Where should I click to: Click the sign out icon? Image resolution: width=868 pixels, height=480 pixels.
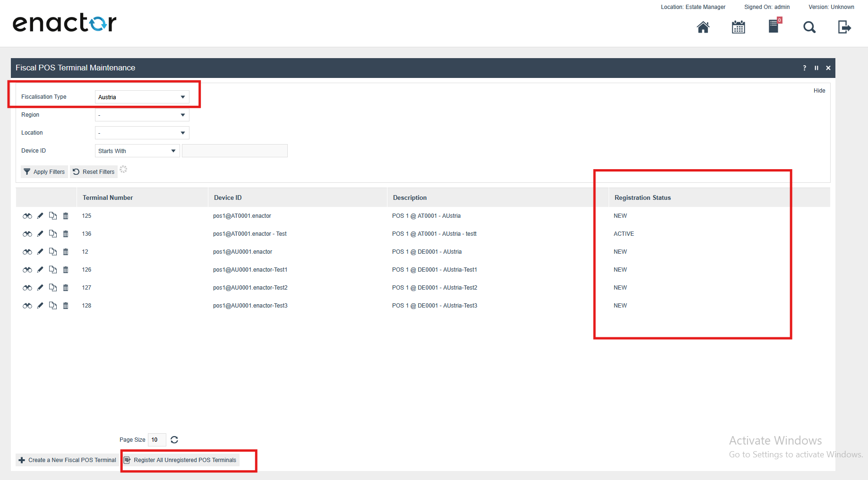point(844,27)
